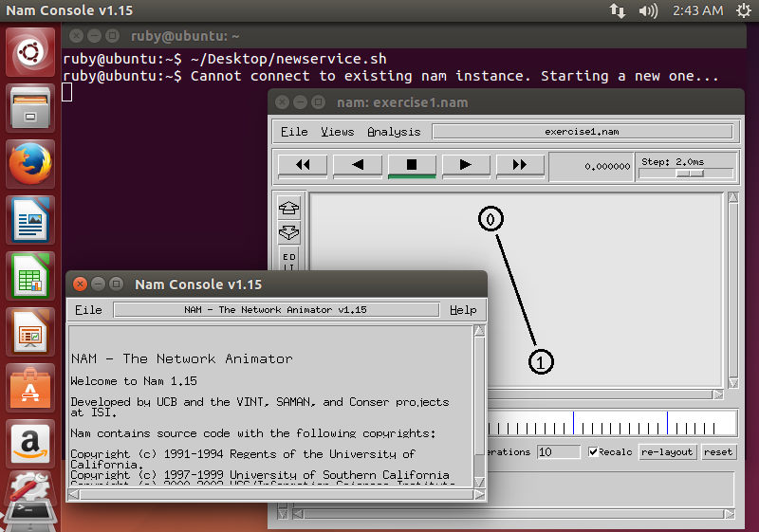Select node 0 in the topology
The image size is (759, 532).
pos(491,219)
